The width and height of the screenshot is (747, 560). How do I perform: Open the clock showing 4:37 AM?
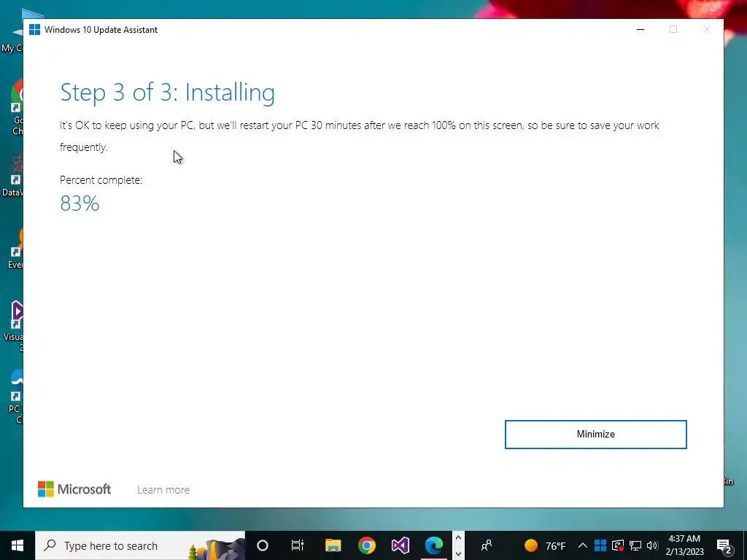click(684, 545)
